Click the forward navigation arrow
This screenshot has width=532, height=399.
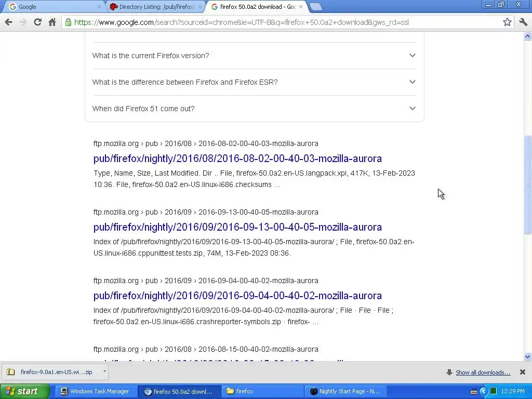point(23,22)
